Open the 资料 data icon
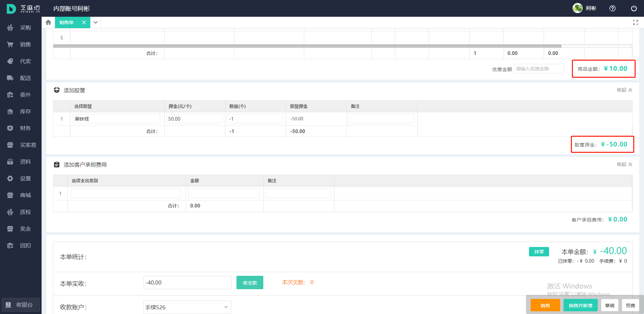 pyautogui.click(x=10, y=162)
